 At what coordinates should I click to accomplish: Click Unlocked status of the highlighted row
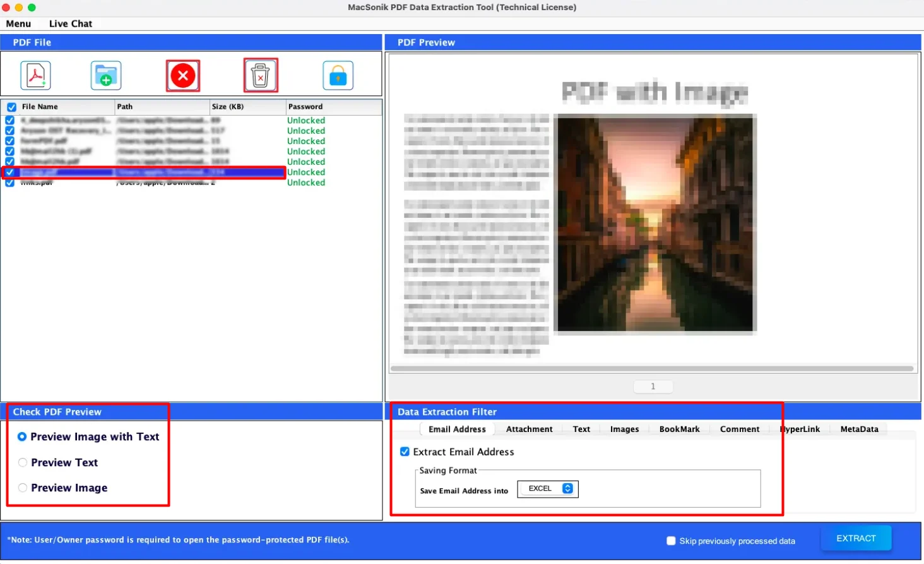tap(306, 172)
